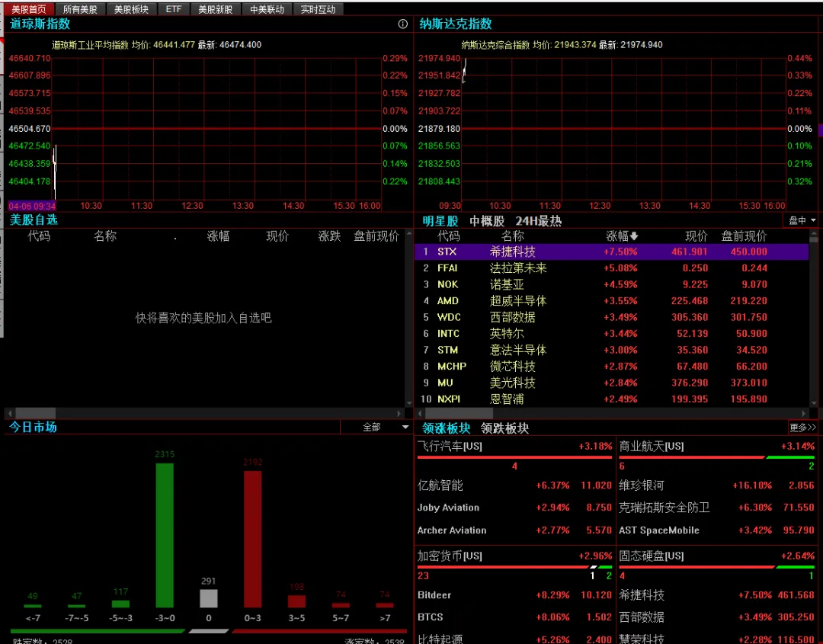Select STM 意法半导体 row
This screenshot has width=823, height=644.
(611, 350)
